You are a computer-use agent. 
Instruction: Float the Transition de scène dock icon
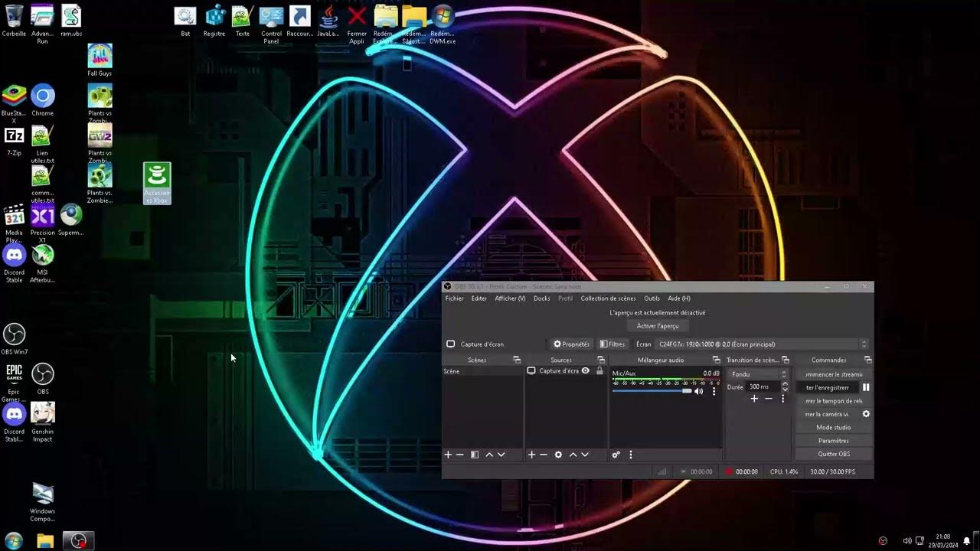tap(786, 360)
